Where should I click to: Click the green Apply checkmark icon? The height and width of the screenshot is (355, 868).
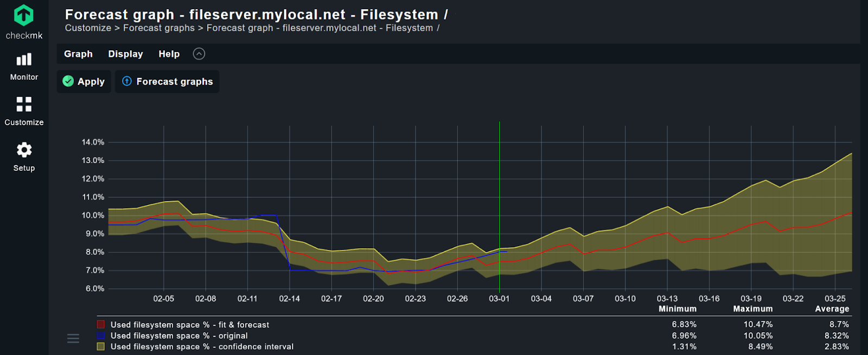click(x=68, y=81)
